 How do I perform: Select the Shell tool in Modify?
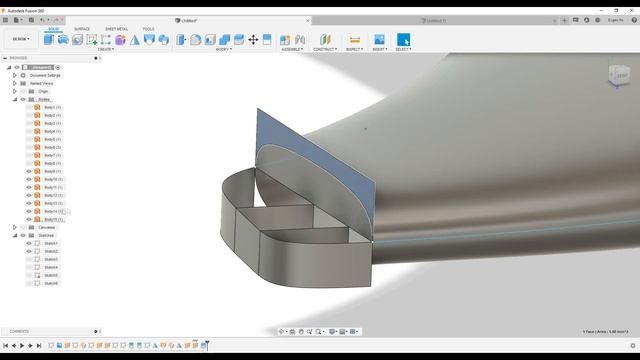click(x=210, y=40)
